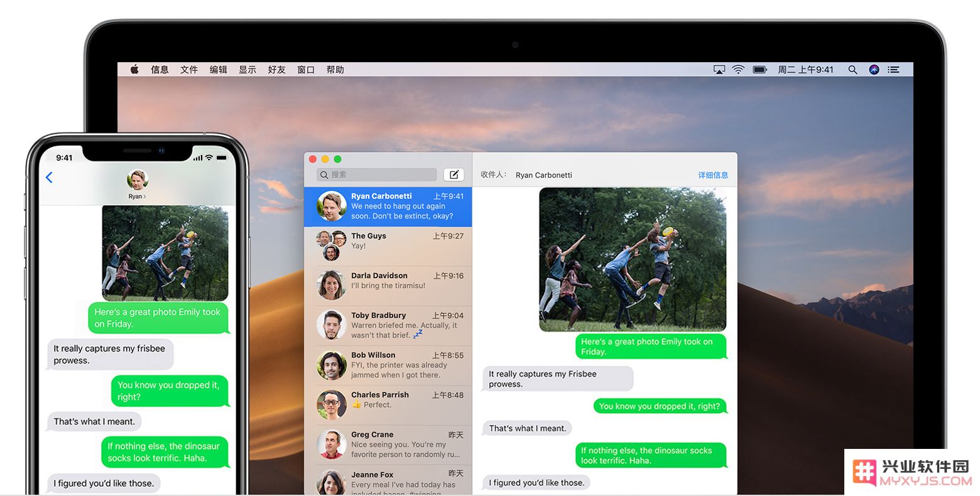Tap iPhone bubble "Here's a great photo Emily took"

[158, 318]
